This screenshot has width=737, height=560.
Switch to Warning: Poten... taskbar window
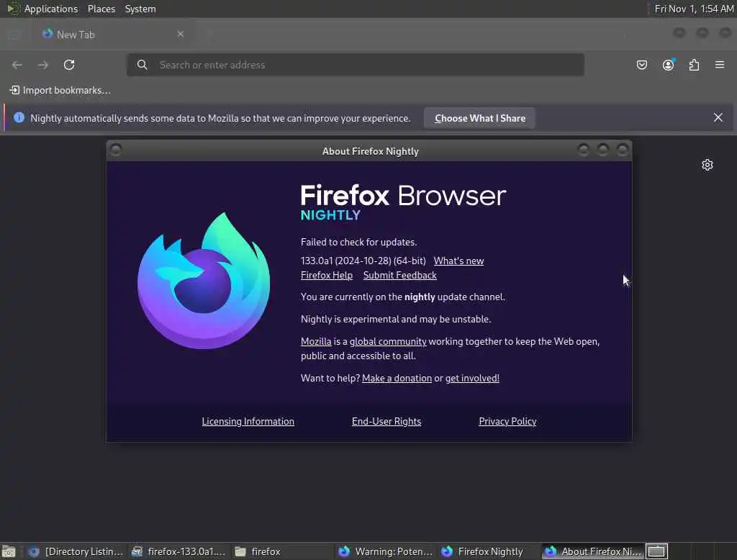pos(385,551)
